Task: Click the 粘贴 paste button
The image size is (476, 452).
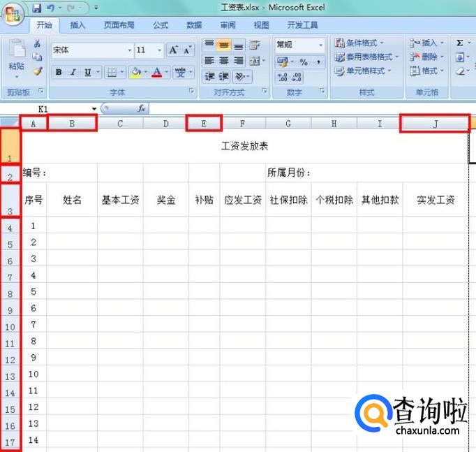Action: click(16, 57)
